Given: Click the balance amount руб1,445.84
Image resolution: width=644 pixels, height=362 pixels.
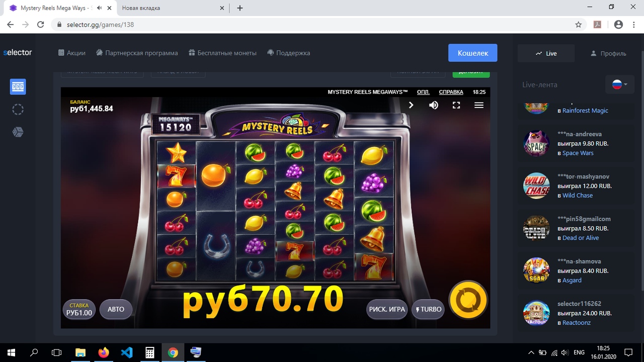Looking at the screenshot, I should click(92, 109).
